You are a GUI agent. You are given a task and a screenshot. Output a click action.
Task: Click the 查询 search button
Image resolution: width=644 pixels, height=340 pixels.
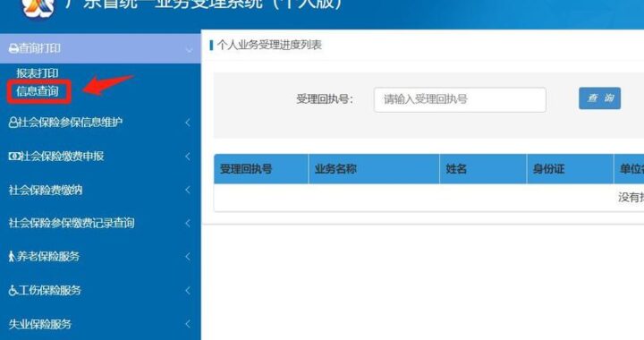click(599, 98)
